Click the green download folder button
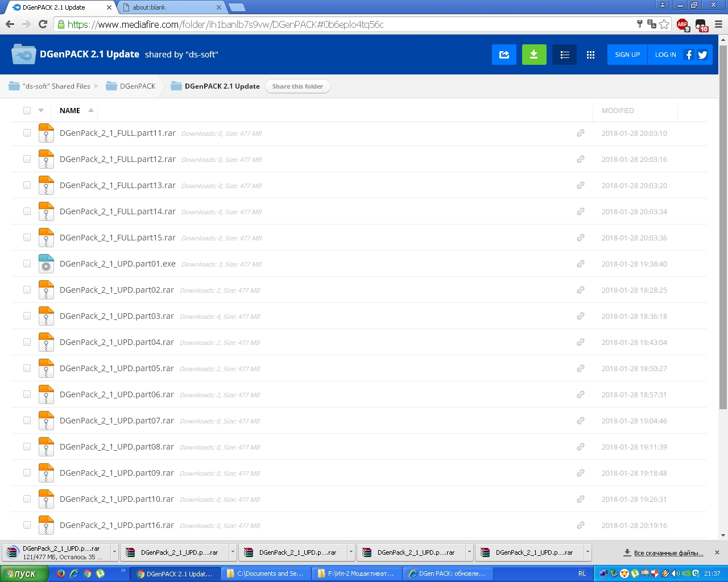The width and height of the screenshot is (728, 582). (534, 55)
